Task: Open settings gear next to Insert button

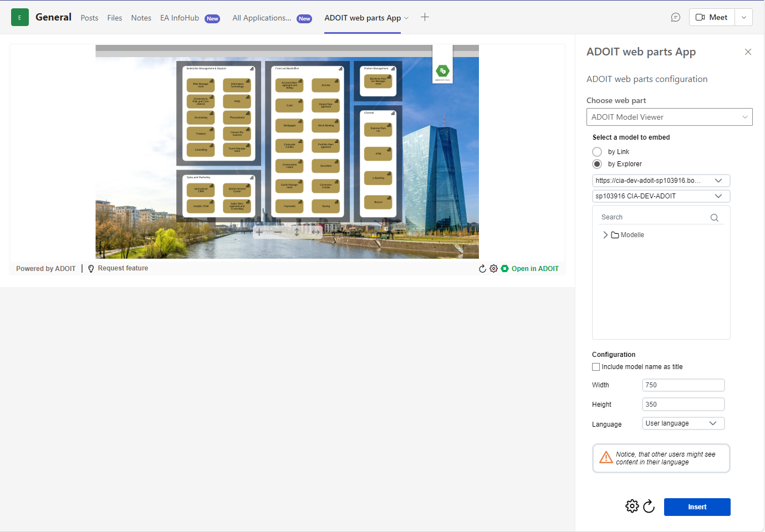Action: (x=632, y=506)
